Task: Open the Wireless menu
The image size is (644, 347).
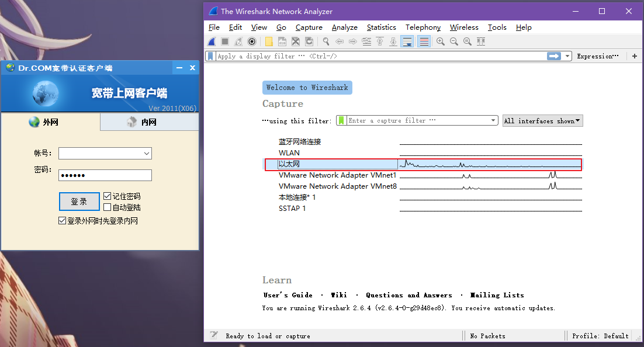Action: pyautogui.click(x=464, y=27)
